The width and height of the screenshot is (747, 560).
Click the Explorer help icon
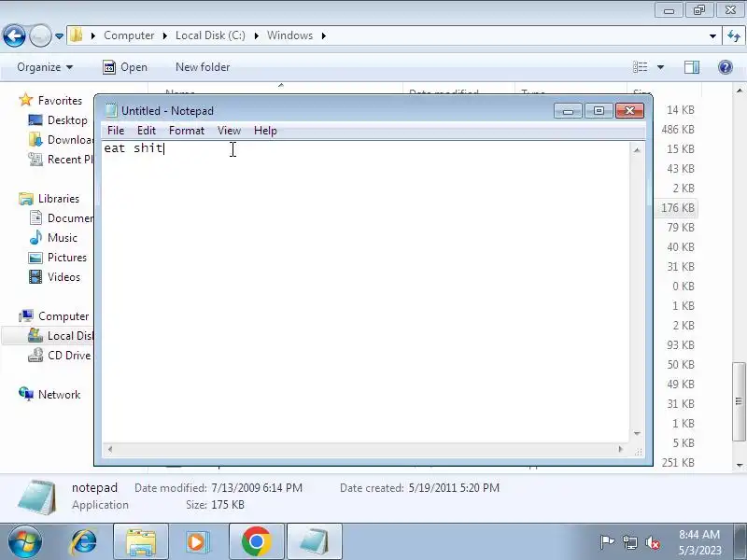[x=726, y=67]
